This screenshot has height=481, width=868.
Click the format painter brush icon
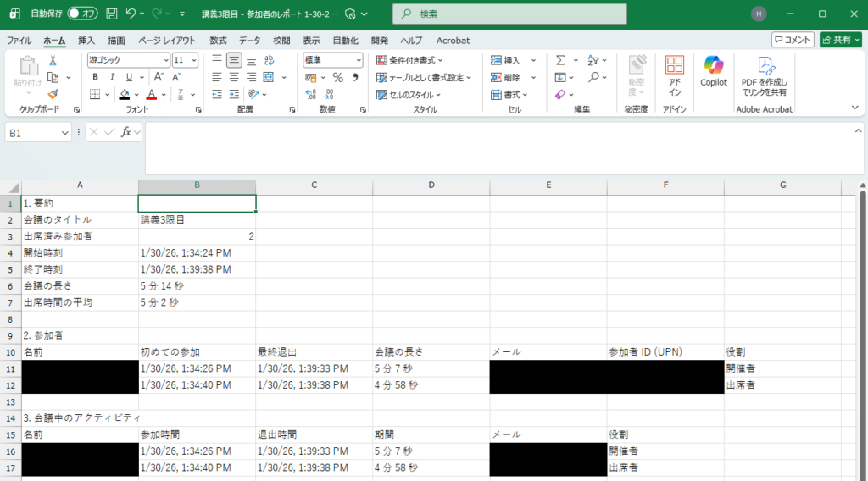53,94
